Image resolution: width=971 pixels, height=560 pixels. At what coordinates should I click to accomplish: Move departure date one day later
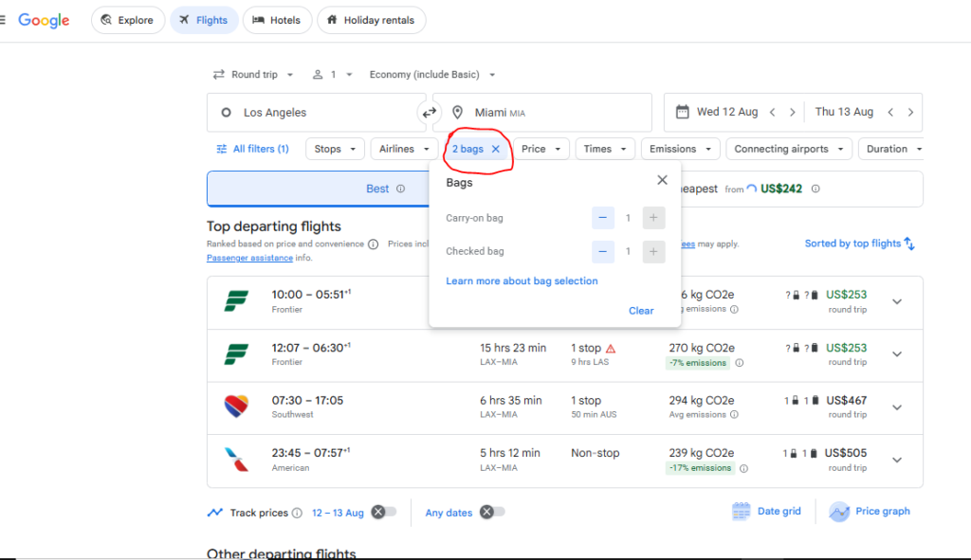(x=792, y=112)
